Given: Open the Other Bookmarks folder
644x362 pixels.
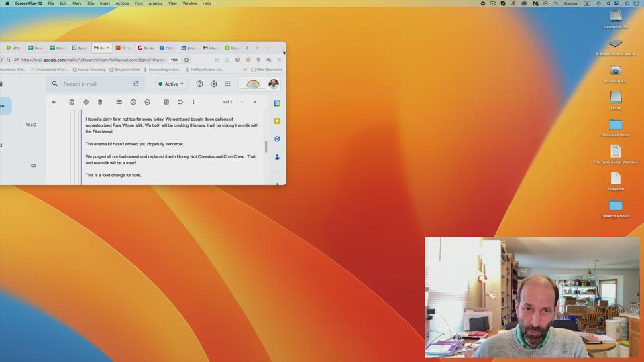Looking at the screenshot, I should (x=266, y=70).
